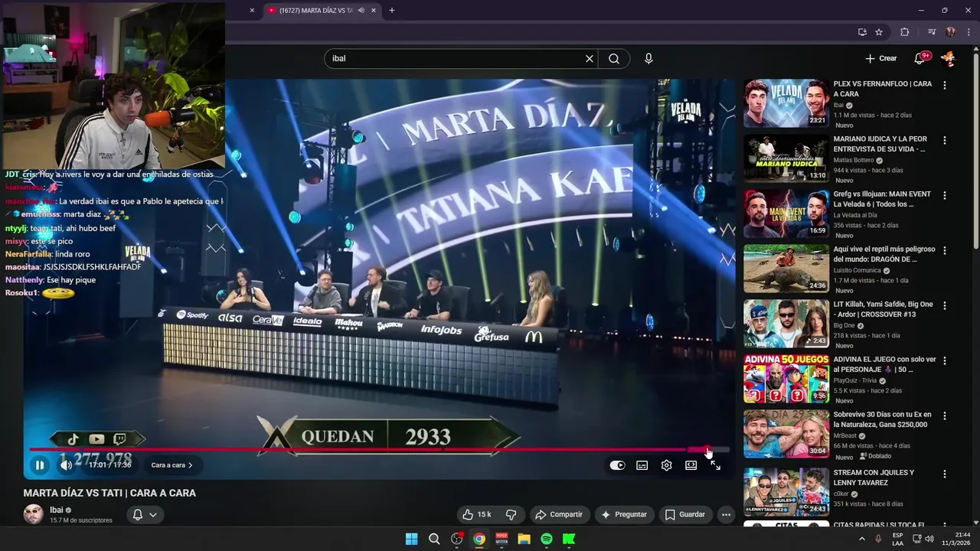
Task: Show hidden system tray icons chevron
Action: (x=861, y=539)
